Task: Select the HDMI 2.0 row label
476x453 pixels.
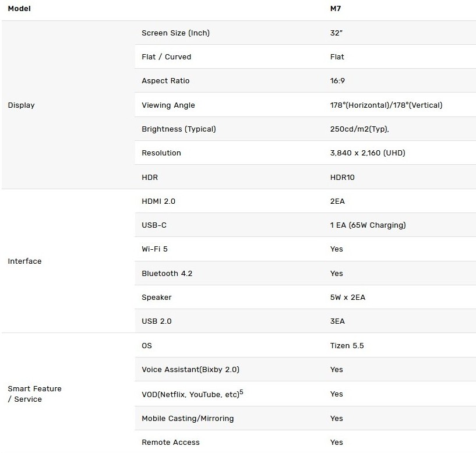Action: (x=158, y=201)
